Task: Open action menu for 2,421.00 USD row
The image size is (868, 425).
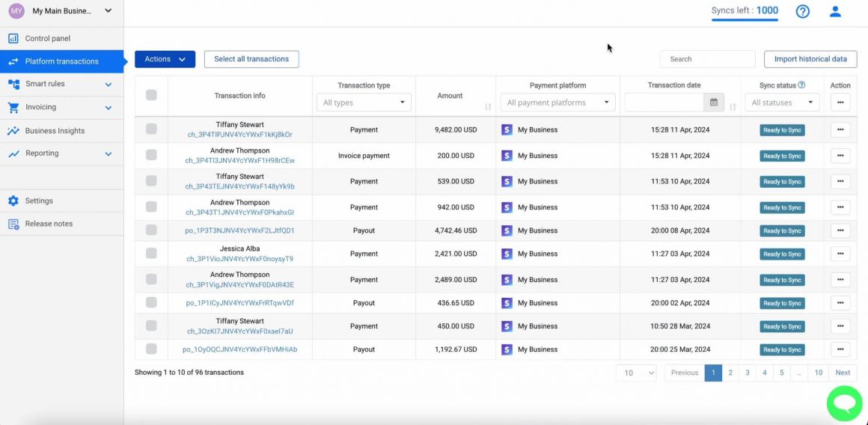Action: (840, 254)
